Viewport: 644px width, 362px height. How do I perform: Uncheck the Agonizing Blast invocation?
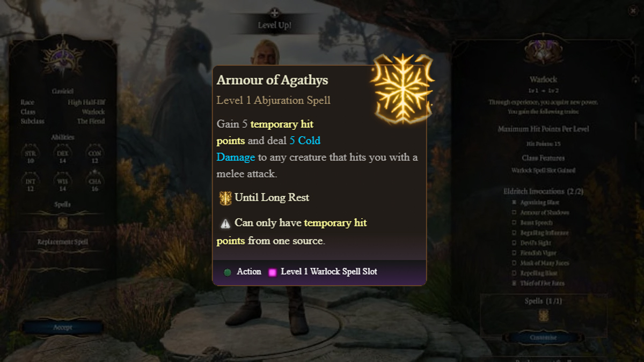pyautogui.click(x=514, y=203)
